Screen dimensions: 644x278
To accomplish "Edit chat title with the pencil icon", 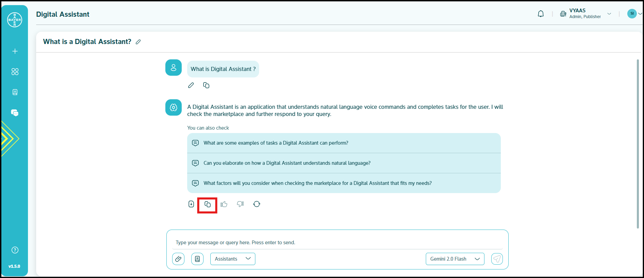I will 138,42.
